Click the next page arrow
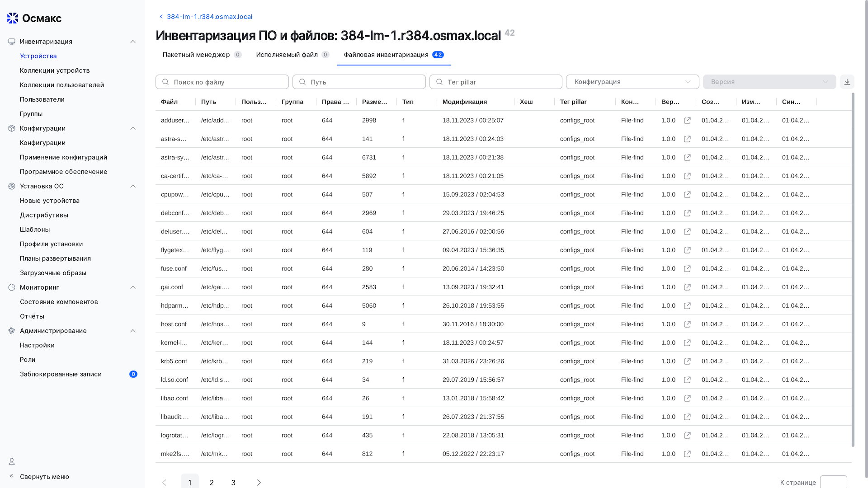 click(259, 482)
